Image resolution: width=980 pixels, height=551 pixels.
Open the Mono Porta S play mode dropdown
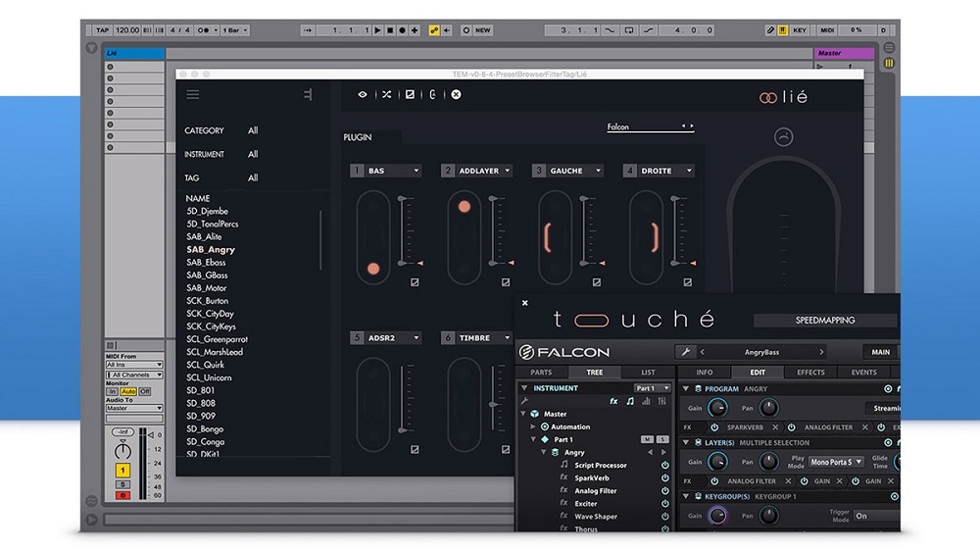click(836, 462)
